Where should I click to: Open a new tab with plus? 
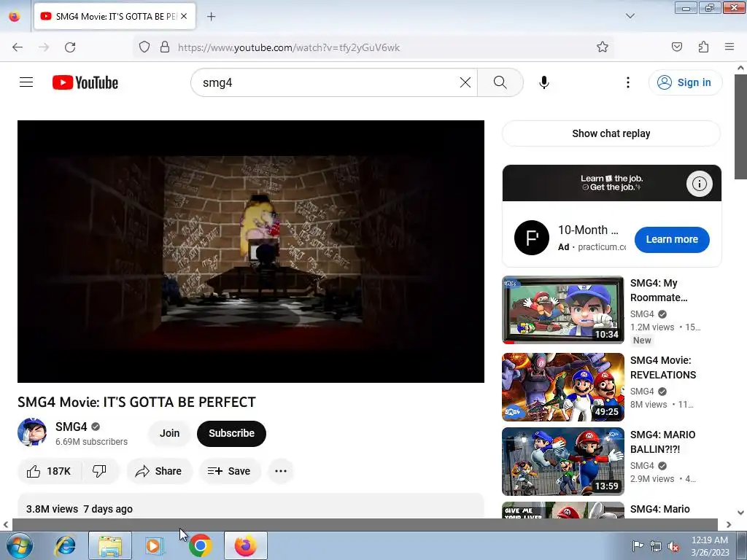211,17
